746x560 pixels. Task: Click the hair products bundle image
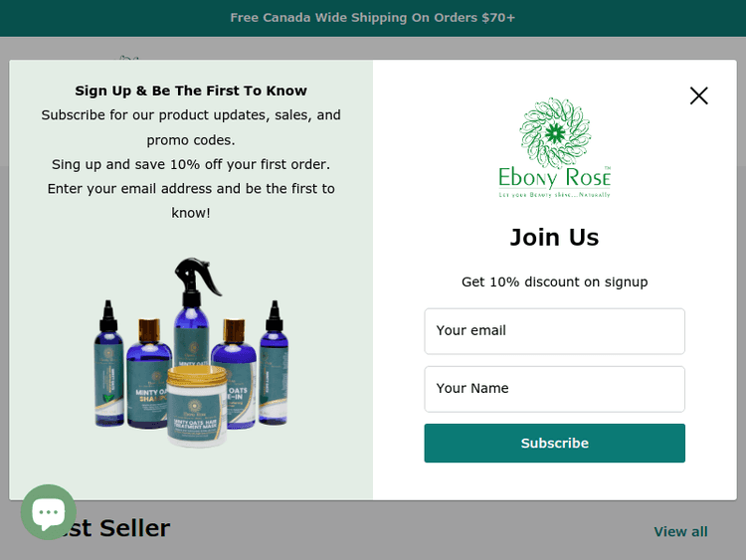click(191, 352)
